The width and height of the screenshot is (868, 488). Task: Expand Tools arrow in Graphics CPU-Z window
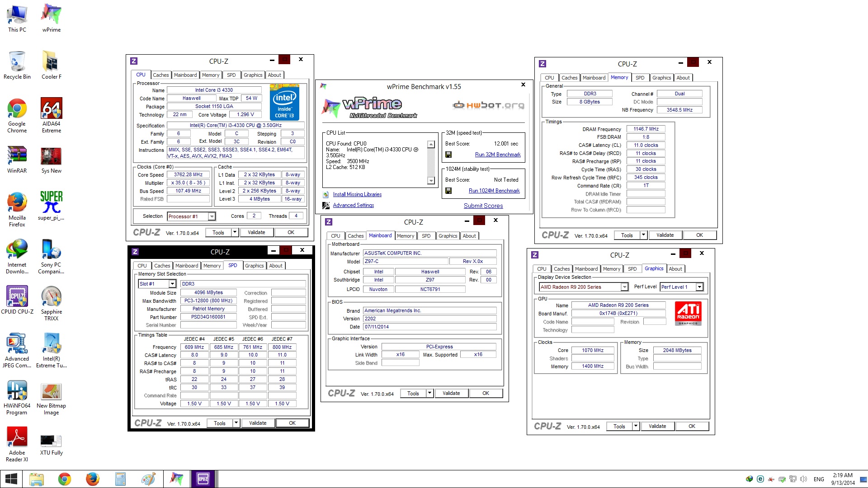[636, 426]
